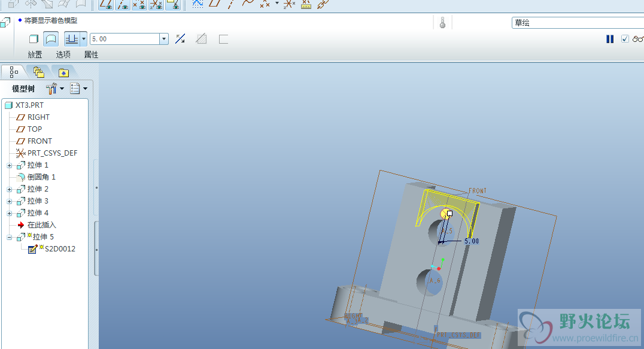Toggle datum plane display in top toolbar
The height and width of the screenshot is (349, 644).
click(107, 5)
